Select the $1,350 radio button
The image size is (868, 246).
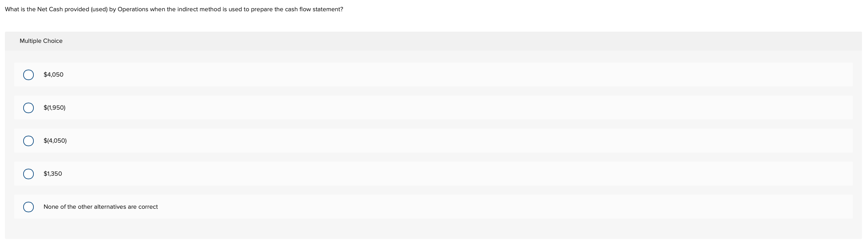pyautogui.click(x=28, y=174)
